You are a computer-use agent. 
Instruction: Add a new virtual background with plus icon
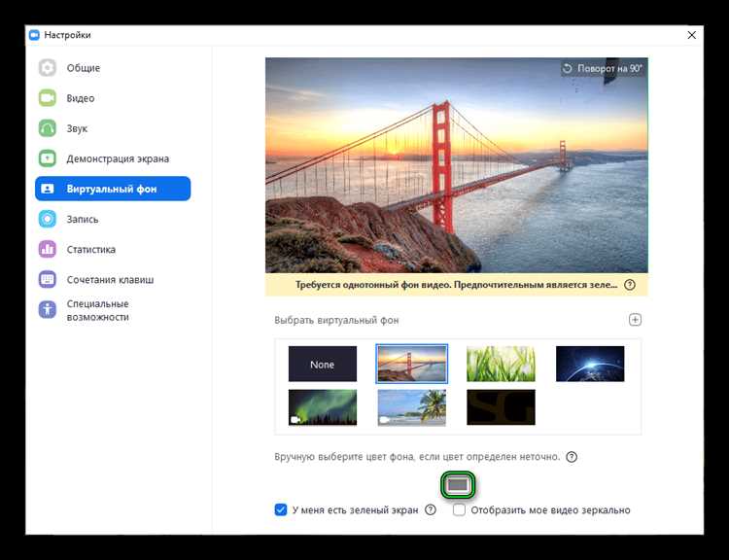click(635, 320)
